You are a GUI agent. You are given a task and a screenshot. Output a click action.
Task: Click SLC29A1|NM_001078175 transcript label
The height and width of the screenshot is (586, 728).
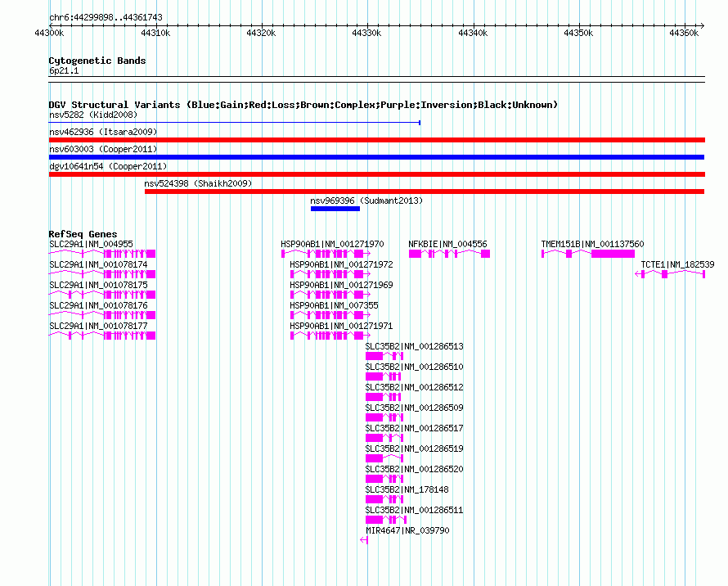(x=98, y=285)
